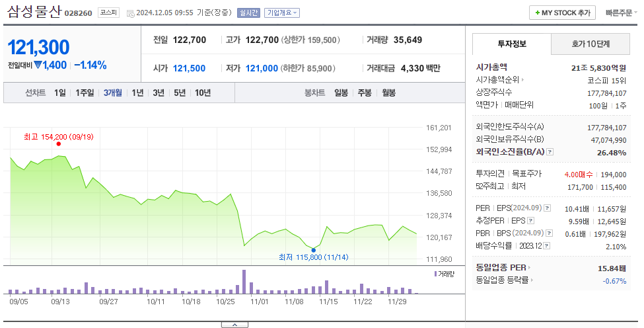The width and height of the screenshot is (644, 328).
Task: Click the 시가 value 121,500
Action: click(189, 68)
